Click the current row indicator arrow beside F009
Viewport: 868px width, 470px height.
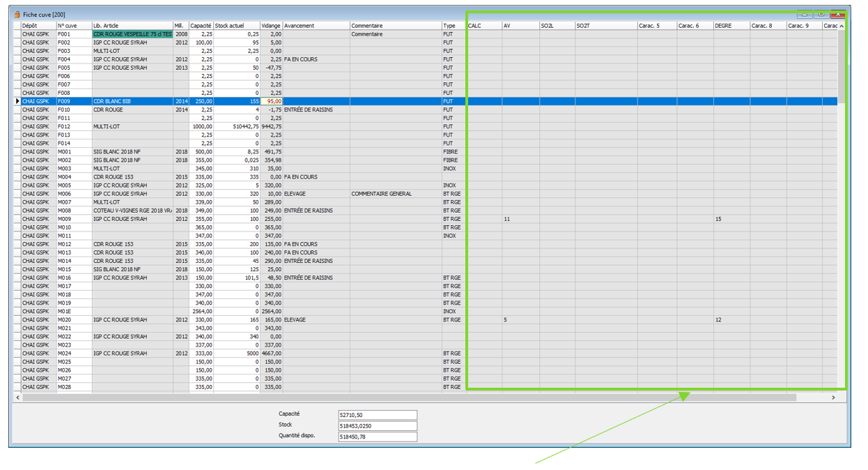click(x=17, y=102)
